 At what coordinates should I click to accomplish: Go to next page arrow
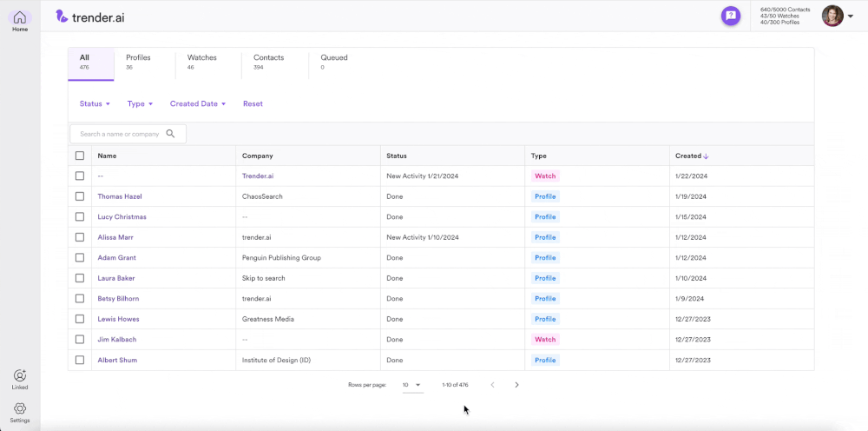pos(516,384)
